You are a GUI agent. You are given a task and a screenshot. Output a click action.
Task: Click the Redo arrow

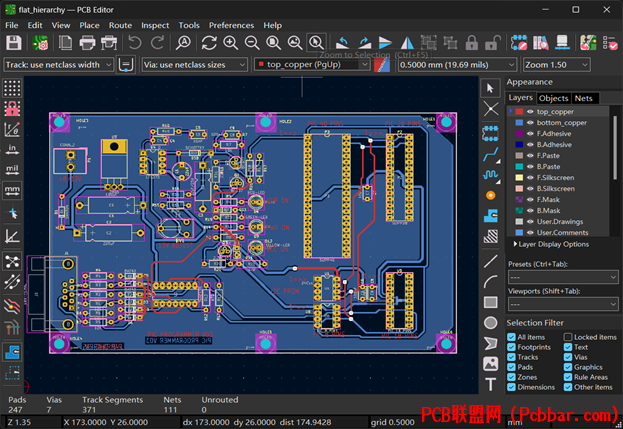[157, 43]
